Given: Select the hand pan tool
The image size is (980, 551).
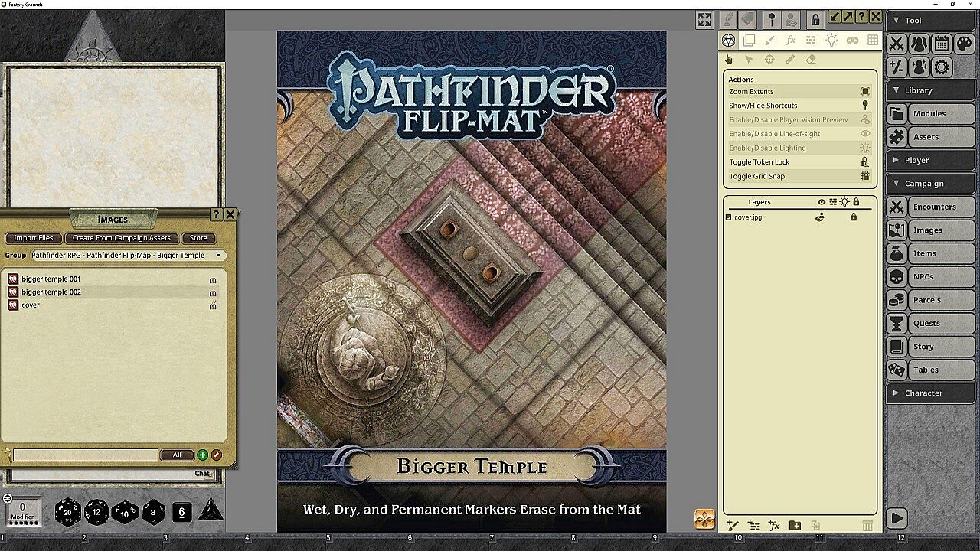Looking at the screenshot, I should tap(728, 60).
